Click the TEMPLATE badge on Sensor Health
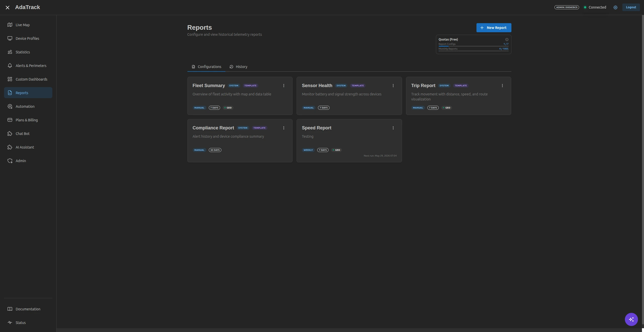This screenshot has width=644, height=332. pos(358,86)
